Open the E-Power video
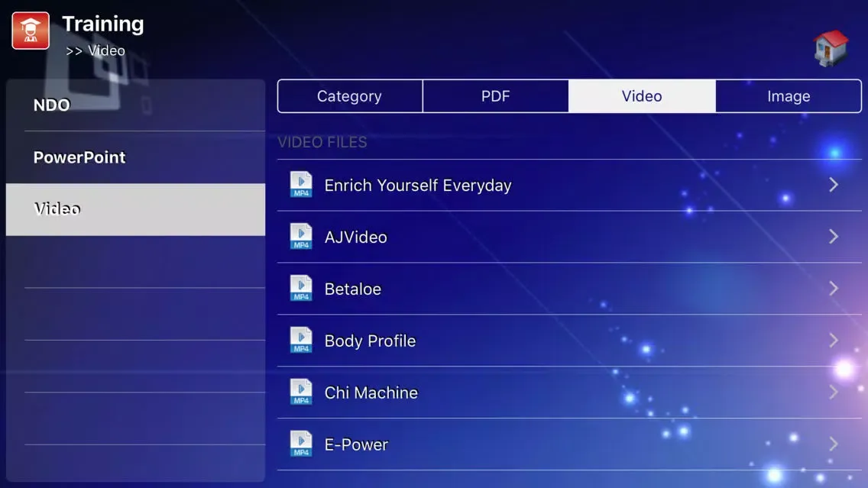 pyautogui.click(x=569, y=444)
